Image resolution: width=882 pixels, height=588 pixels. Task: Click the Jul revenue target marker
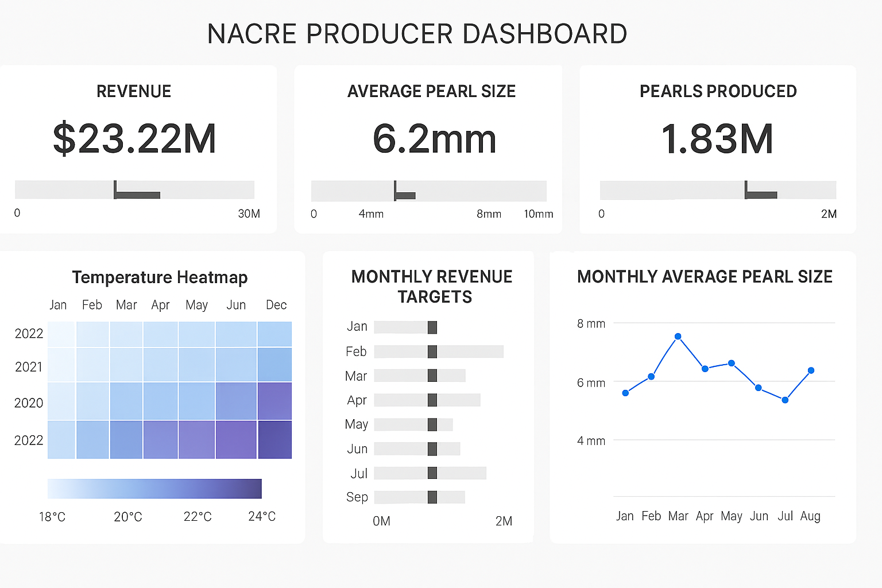[432, 473]
